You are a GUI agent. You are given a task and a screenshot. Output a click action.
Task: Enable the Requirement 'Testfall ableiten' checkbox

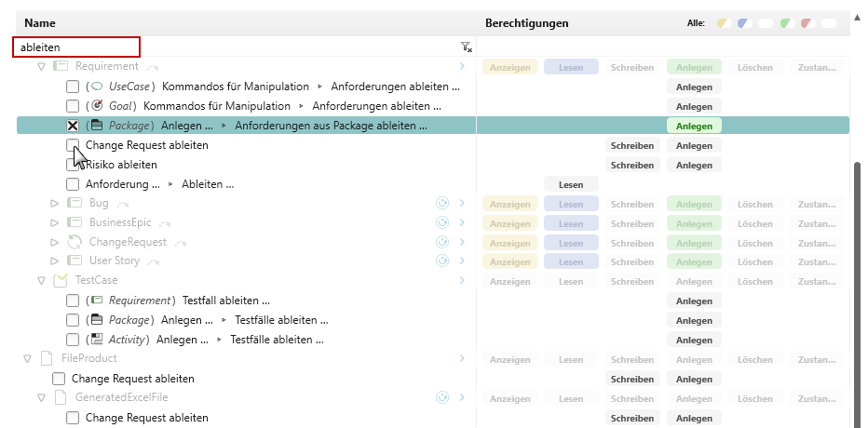click(x=73, y=301)
